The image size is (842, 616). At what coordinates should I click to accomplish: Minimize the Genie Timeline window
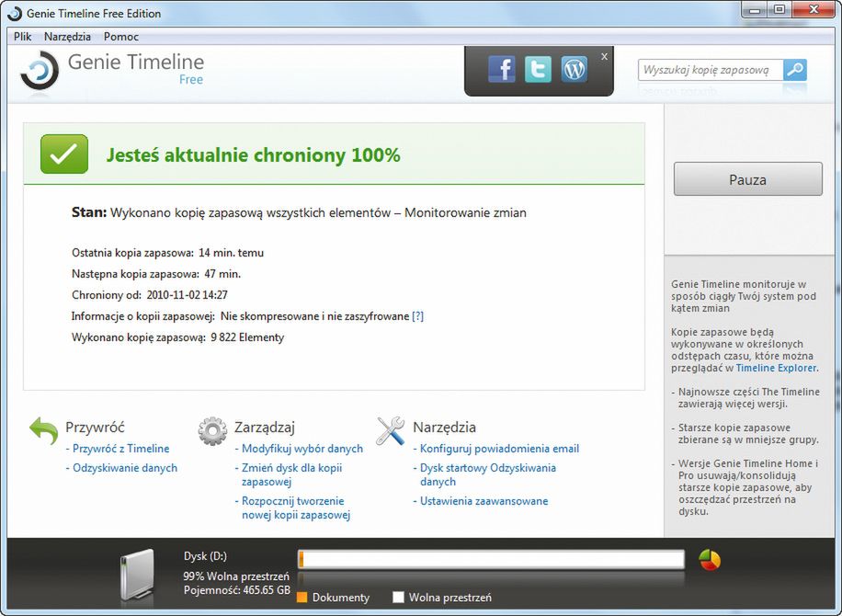[x=755, y=10]
